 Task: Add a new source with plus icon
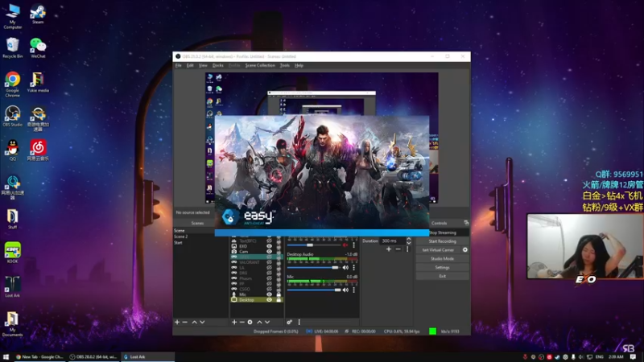(x=234, y=323)
